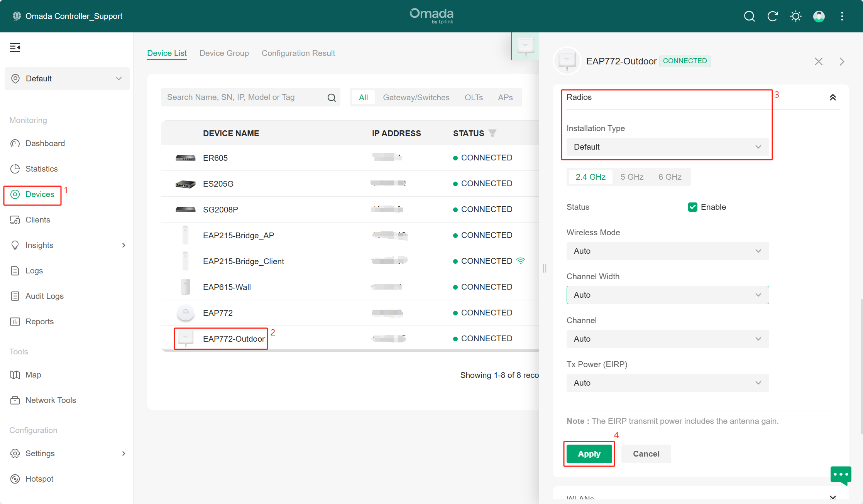This screenshot has width=863, height=504.
Task: Select the 6 GHz radio tab
Action: coord(670,177)
